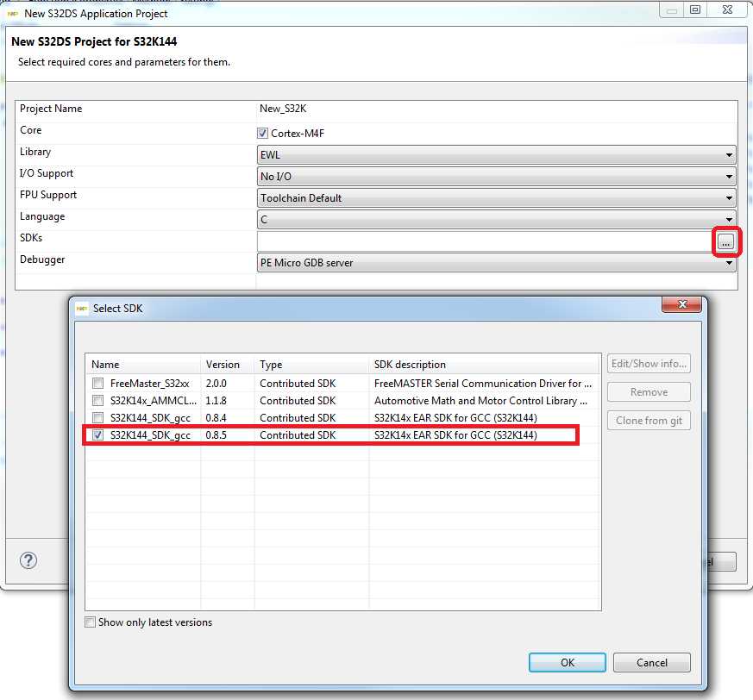Click the NXP icon in New S32DS title bar
This screenshot has height=700, width=753.
coord(13,14)
